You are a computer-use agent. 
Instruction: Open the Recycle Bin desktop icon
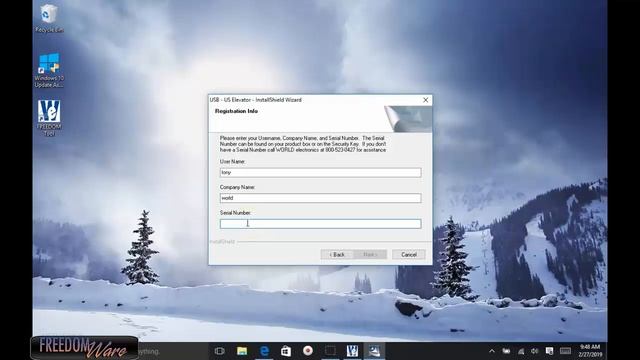point(49,18)
